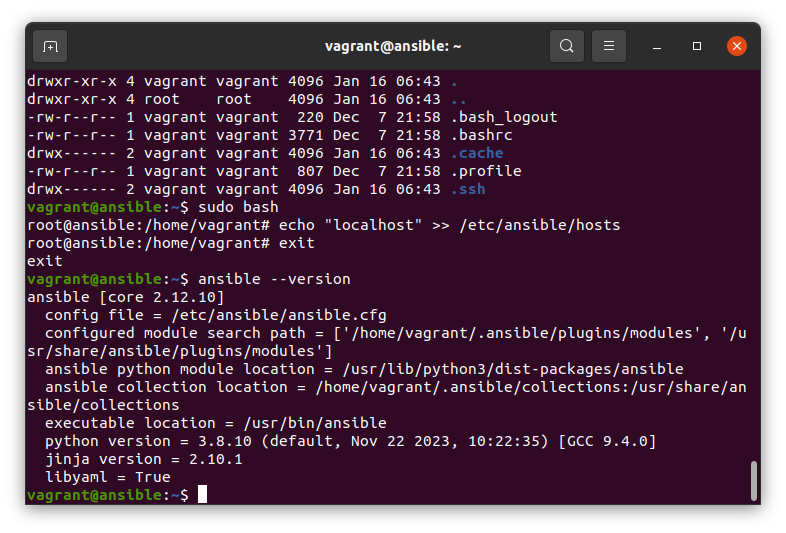Click the file size 3771 value
The image size is (786, 533).
tap(305, 135)
